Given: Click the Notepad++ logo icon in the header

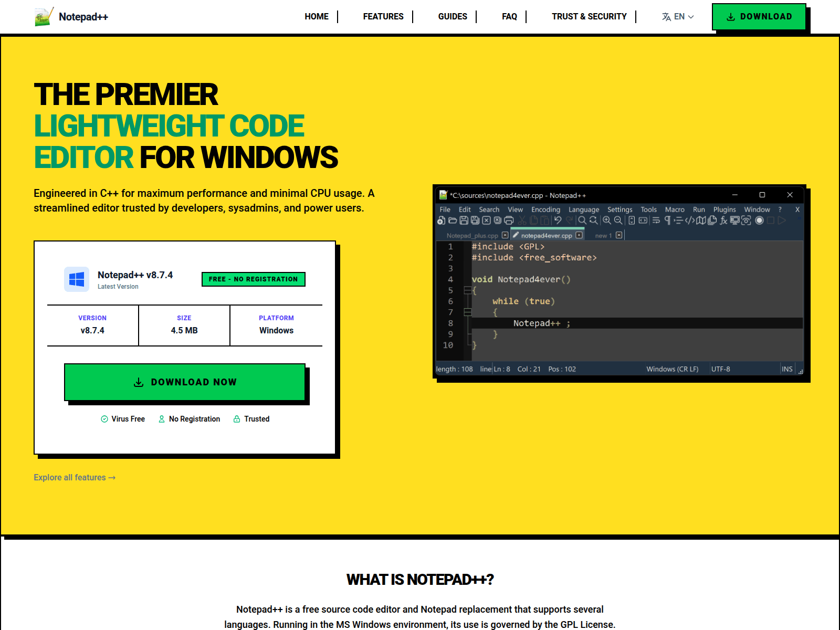Looking at the screenshot, I should point(44,17).
